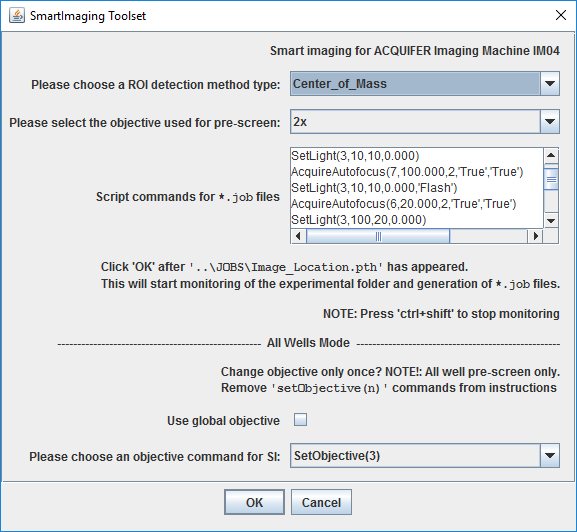
Task: Select the line SetLight(3,10,10,0.000,'Flash')
Action: (374, 188)
